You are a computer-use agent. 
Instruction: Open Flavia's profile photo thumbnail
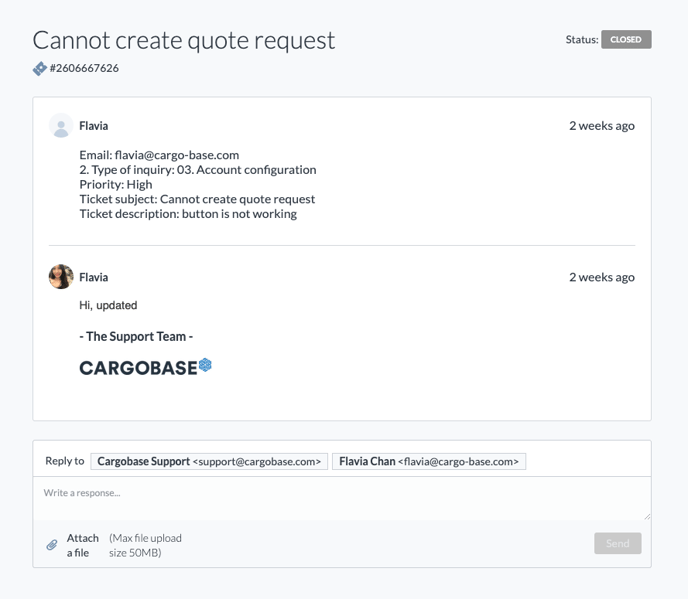[61, 276]
